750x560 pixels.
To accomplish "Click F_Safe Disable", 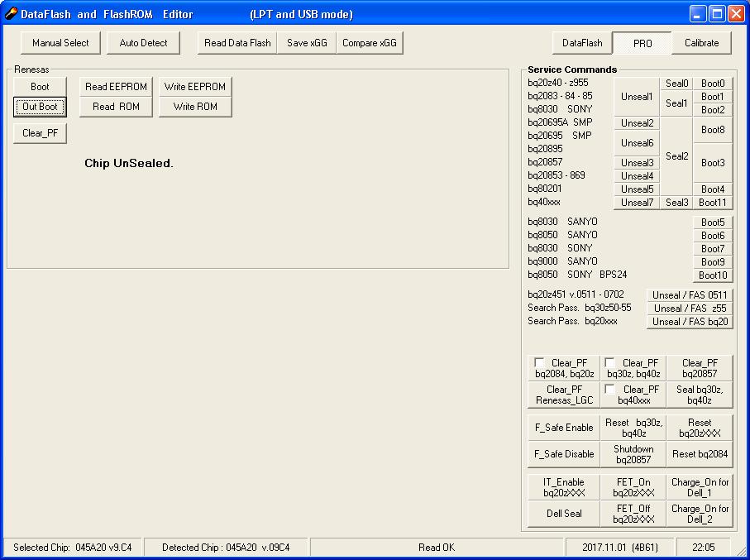I will [x=564, y=454].
